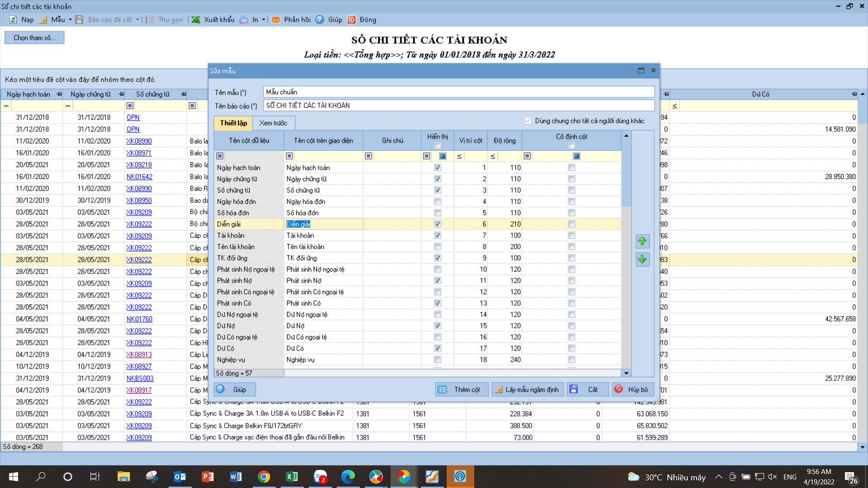This screenshot has height=488, width=868.
Task: Expand Báo cáo đã cất dropdown arrow
Action: 137,20
